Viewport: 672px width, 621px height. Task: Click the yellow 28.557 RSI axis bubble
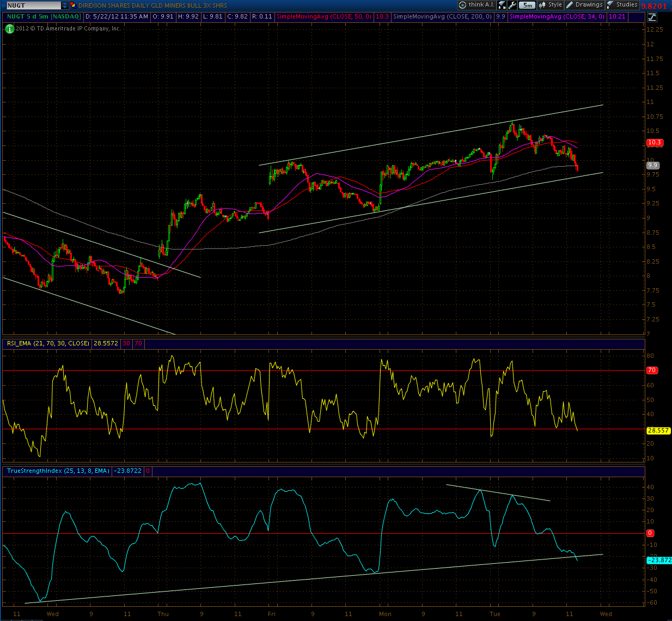click(x=658, y=430)
